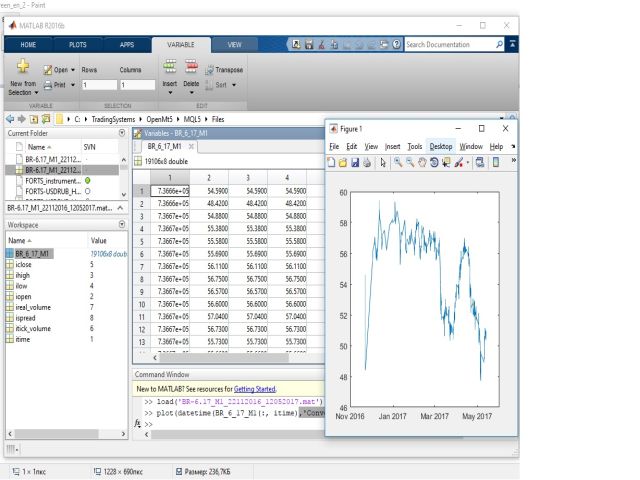Toggle the Zoom In tool in Figure 1
The height and width of the screenshot is (480, 640).
coord(398,162)
